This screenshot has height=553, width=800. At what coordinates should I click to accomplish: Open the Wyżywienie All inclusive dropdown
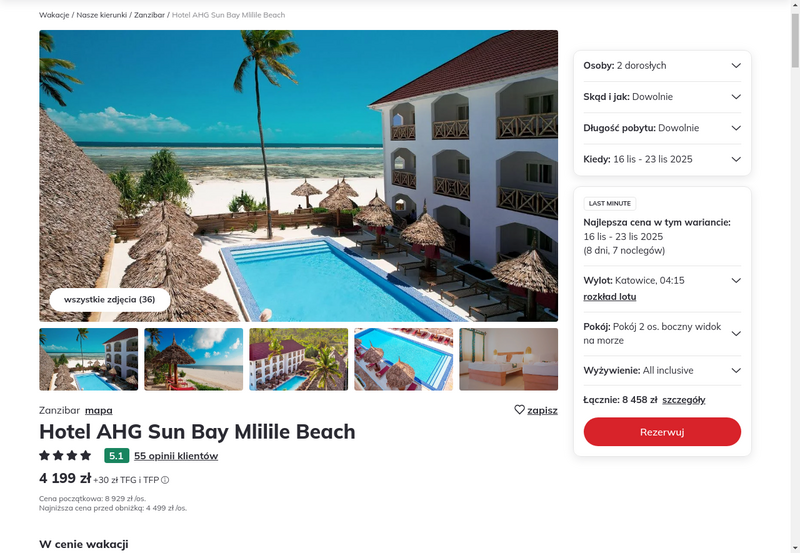tap(662, 370)
